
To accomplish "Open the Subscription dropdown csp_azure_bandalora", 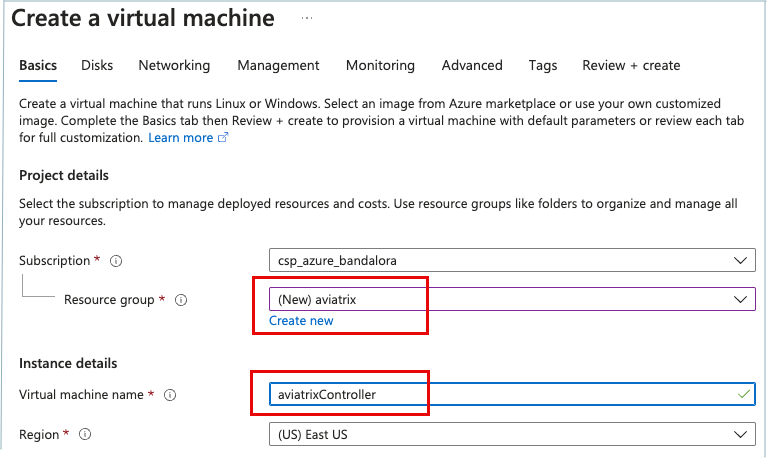I will (x=512, y=260).
